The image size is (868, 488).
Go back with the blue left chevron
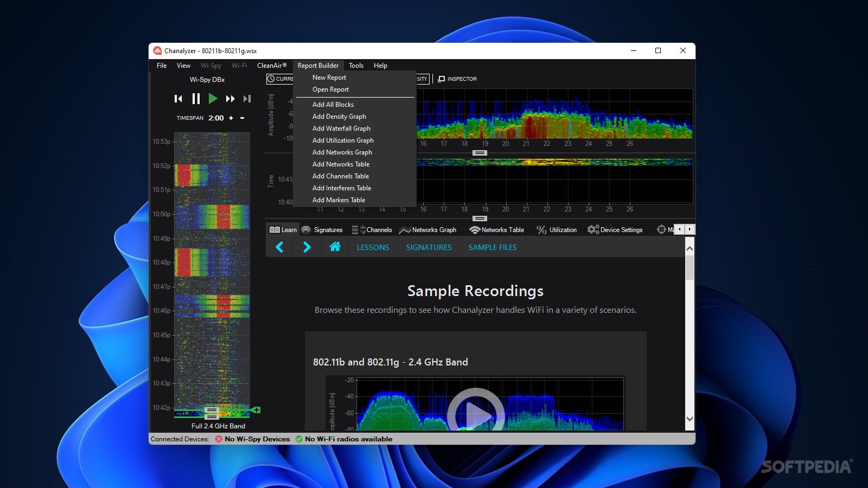(280, 247)
